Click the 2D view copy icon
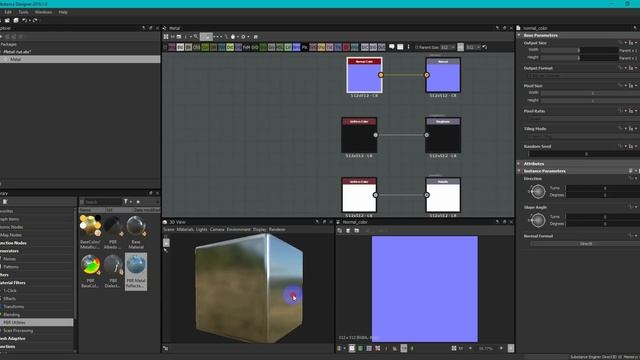This screenshot has height=360, width=640. tap(340, 231)
